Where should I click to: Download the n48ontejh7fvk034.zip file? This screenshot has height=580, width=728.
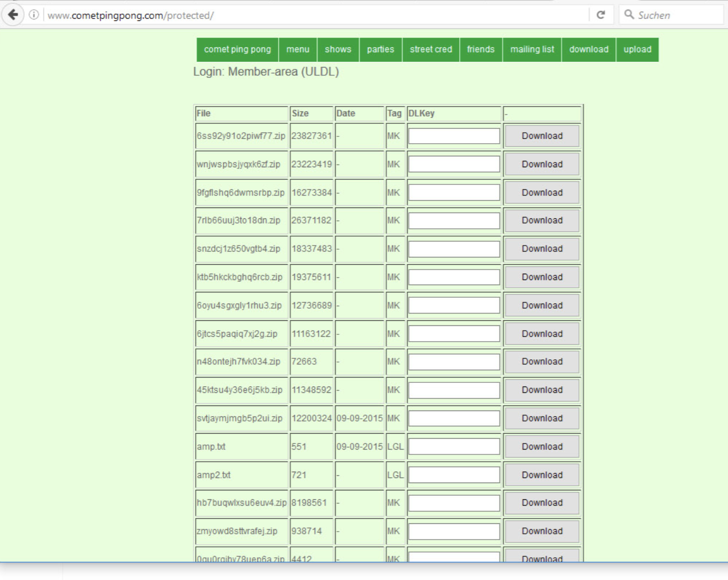[542, 362]
